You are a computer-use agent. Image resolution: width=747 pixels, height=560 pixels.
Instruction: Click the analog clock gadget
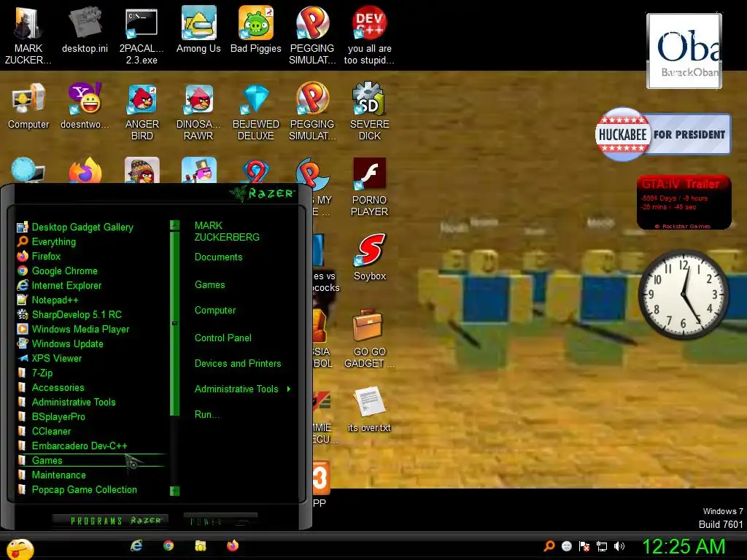pos(683,295)
